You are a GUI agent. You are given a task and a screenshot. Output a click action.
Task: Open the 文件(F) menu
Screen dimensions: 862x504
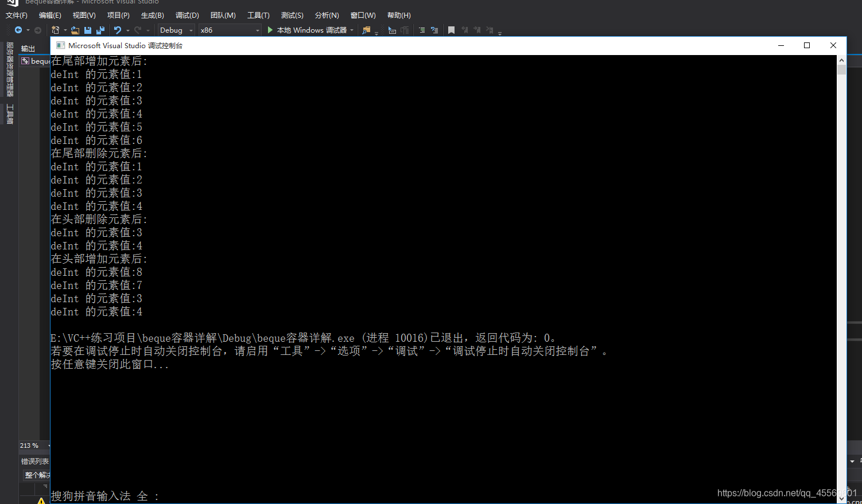(x=17, y=15)
